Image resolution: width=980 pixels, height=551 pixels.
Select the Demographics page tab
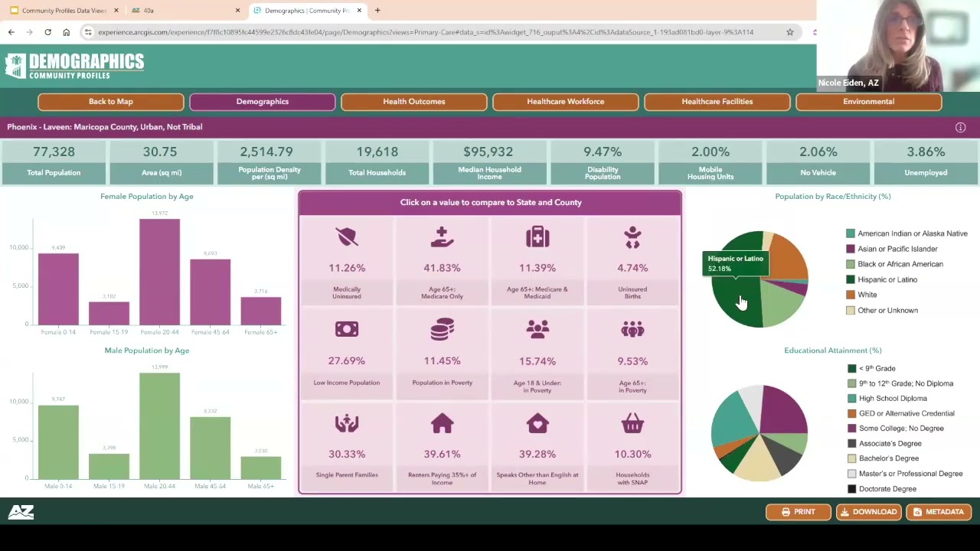pyautogui.click(x=262, y=101)
